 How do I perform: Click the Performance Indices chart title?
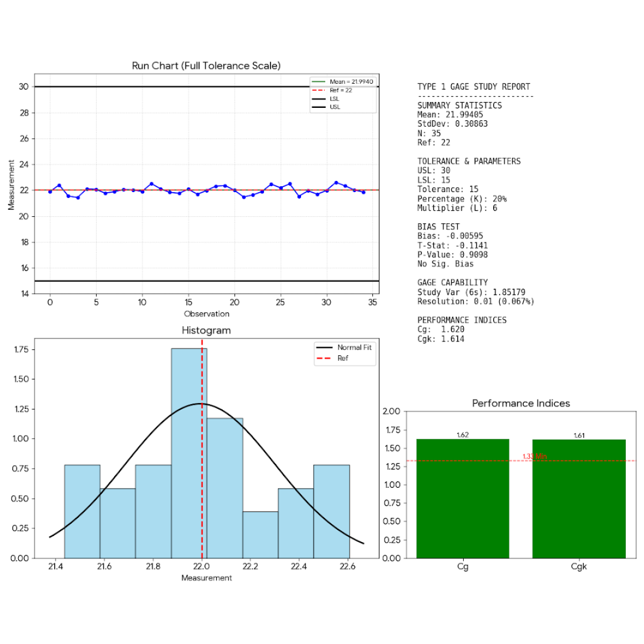tap(521, 403)
